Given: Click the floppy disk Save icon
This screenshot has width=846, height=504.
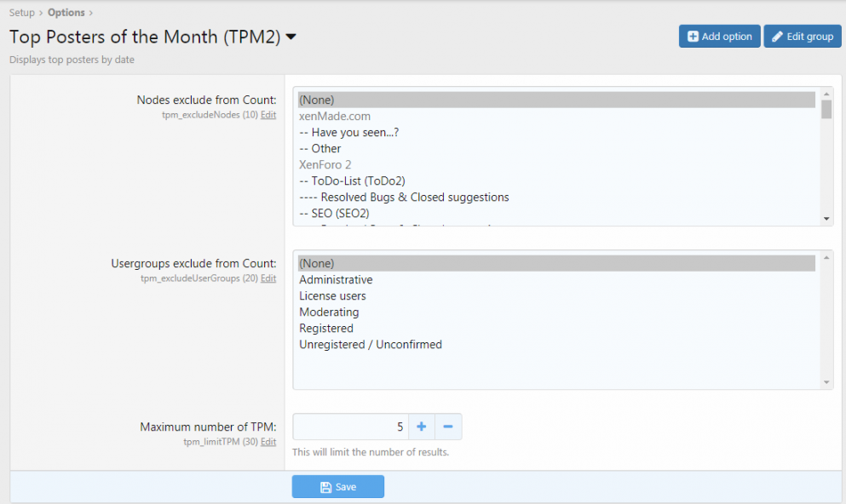Looking at the screenshot, I should (326, 487).
